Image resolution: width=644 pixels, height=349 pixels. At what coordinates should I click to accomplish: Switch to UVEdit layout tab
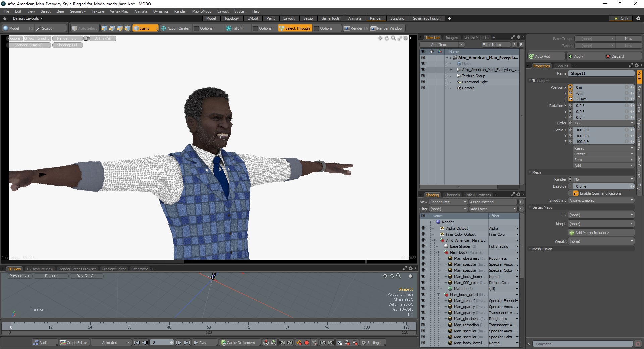pyautogui.click(x=253, y=18)
